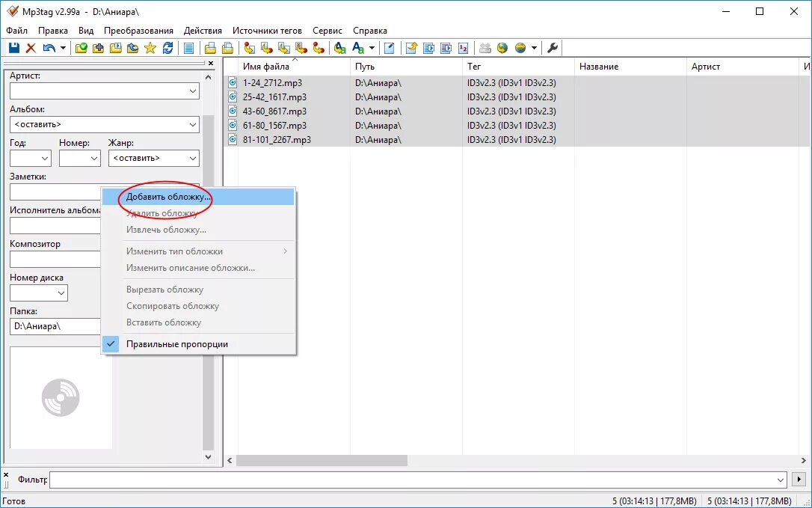Sort by the 'Название' column header

coord(631,67)
